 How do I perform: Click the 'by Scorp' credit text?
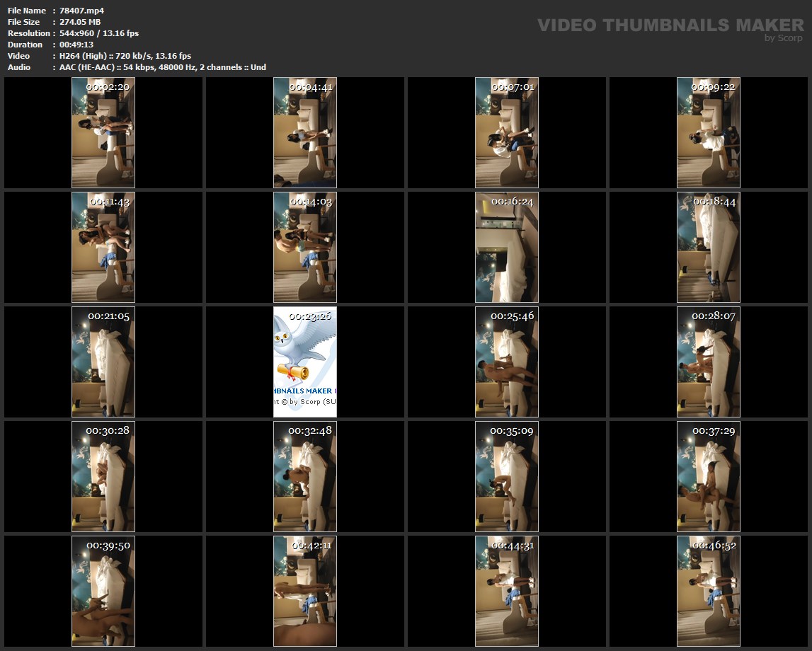[x=783, y=38]
